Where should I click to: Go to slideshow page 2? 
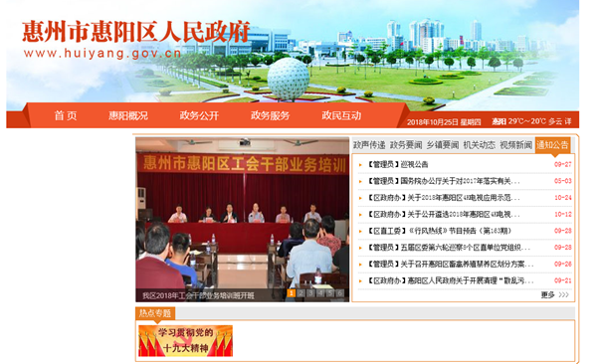click(x=301, y=293)
